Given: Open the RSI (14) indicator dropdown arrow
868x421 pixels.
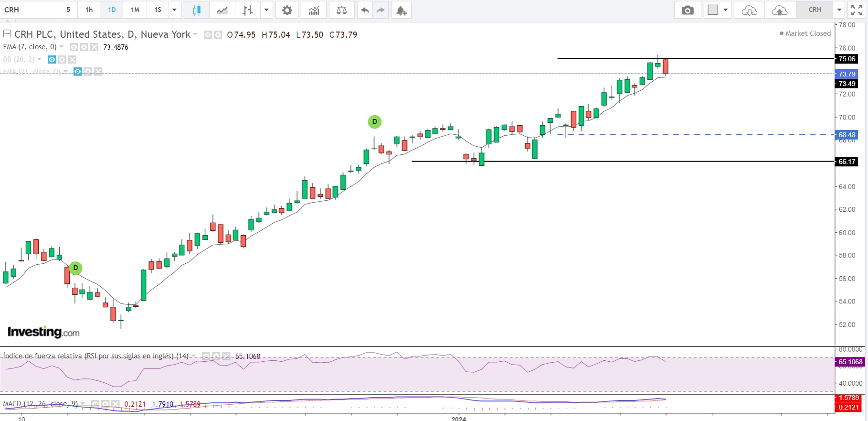Looking at the screenshot, I should click(193, 356).
